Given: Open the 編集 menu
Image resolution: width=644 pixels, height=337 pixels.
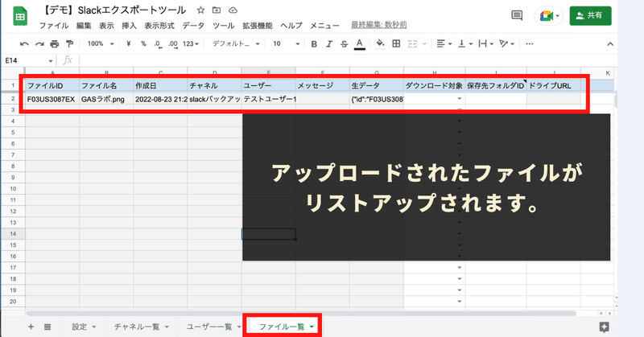Looking at the screenshot, I should [x=84, y=26].
